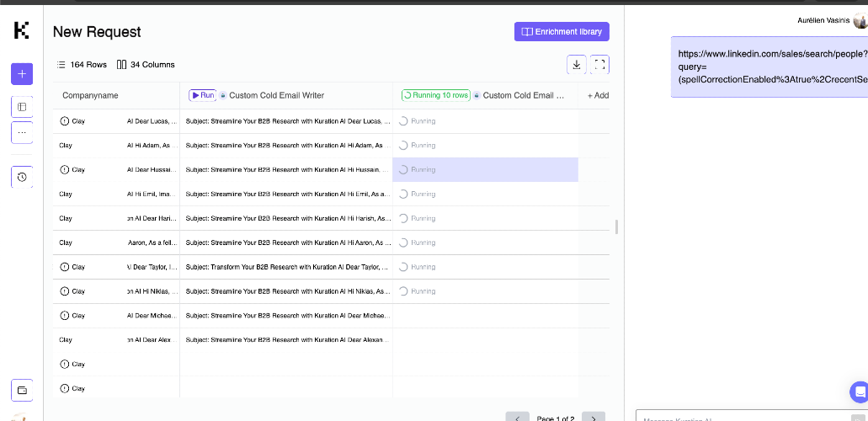Open the support chat bubble icon
The width and height of the screenshot is (868, 421).
[x=859, y=392]
